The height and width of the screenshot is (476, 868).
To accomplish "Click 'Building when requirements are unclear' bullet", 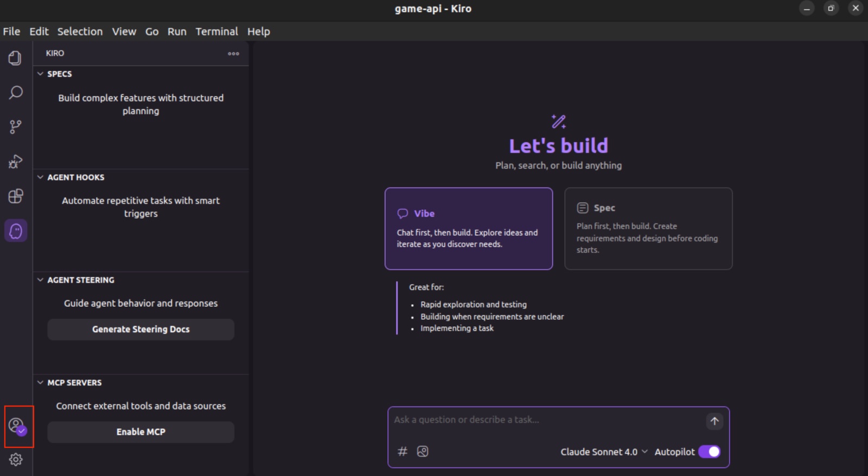I will (x=492, y=317).
